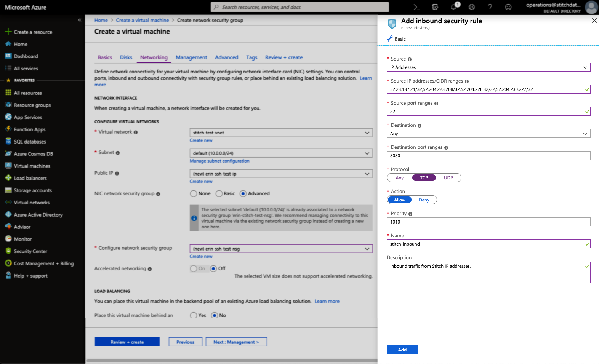
Task: Select Advanced for NIC network security group
Action: point(243,193)
